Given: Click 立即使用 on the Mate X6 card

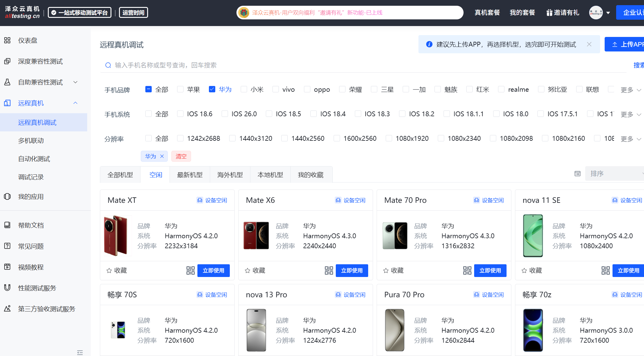Looking at the screenshot, I should (x=352, y=270).
